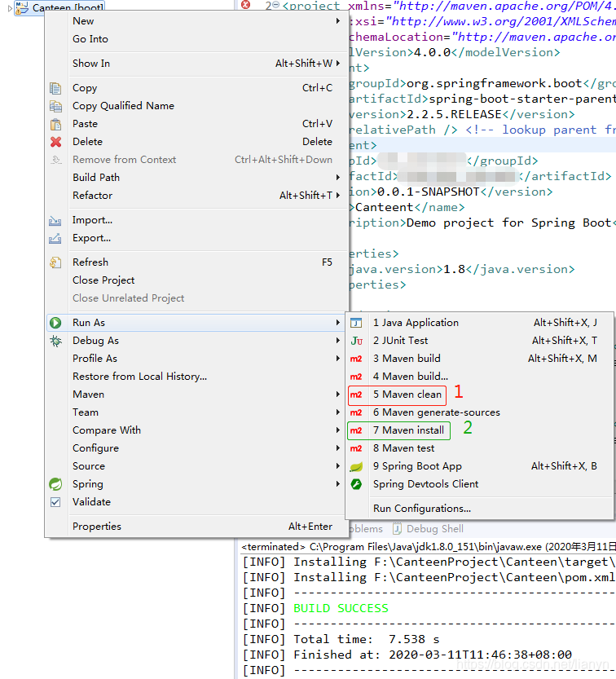Choose Close Project menu entry
This screenshot has width=616, height=679.
pyautogui.click(x=197, y=280)
